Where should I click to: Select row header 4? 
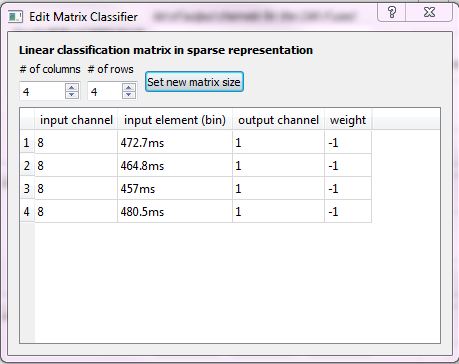coord(27,212)
